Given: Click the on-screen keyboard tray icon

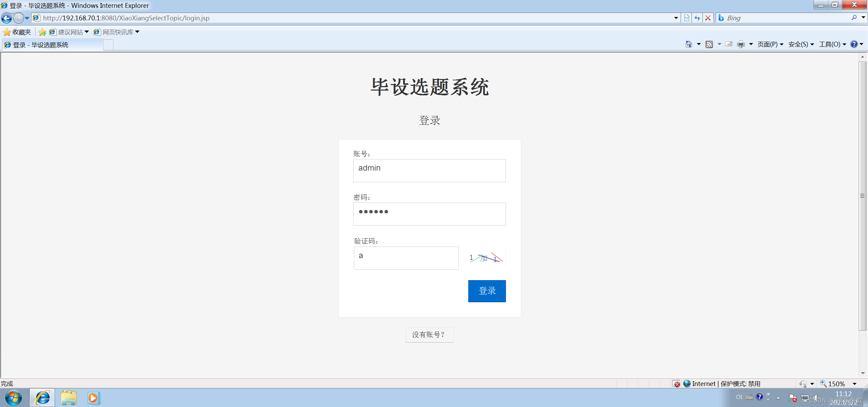Looking at the screenshot, I should point(749,397).
